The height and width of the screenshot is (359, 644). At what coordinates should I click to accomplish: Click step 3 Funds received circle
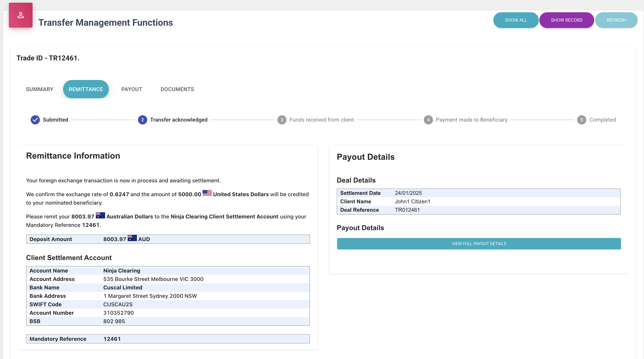pos(282,120)
